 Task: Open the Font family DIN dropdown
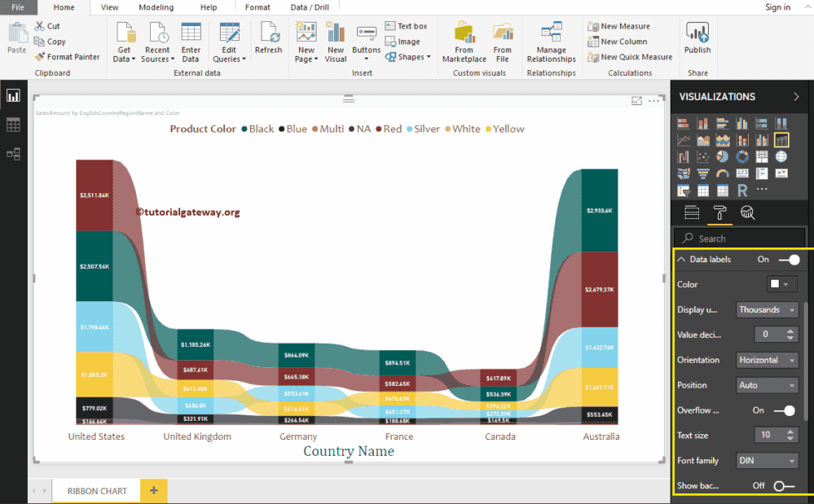(x=767, y=460)
